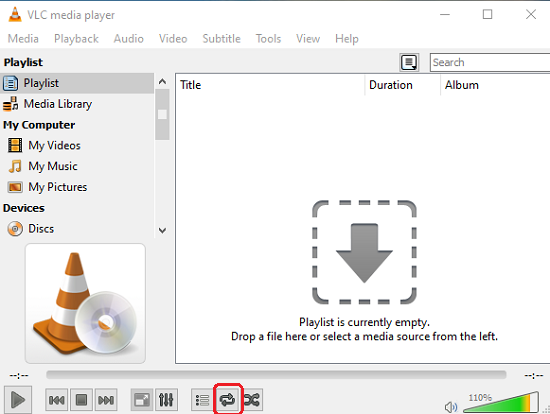Open the Playback menu
550x414 pixels.
click(x=76, y=39)
